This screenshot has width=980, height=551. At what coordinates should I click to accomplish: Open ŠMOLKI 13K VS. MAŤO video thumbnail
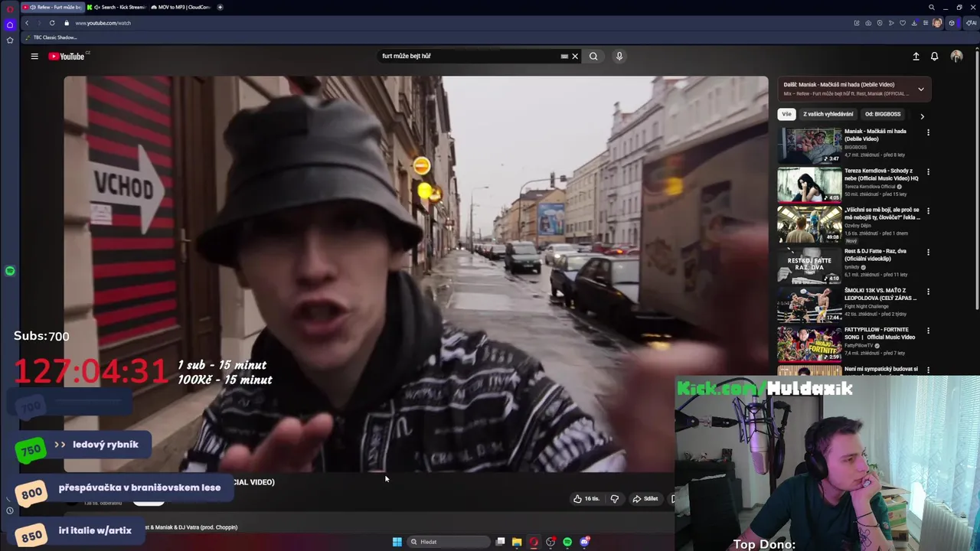pyautogui.click(x=809, y=305)
